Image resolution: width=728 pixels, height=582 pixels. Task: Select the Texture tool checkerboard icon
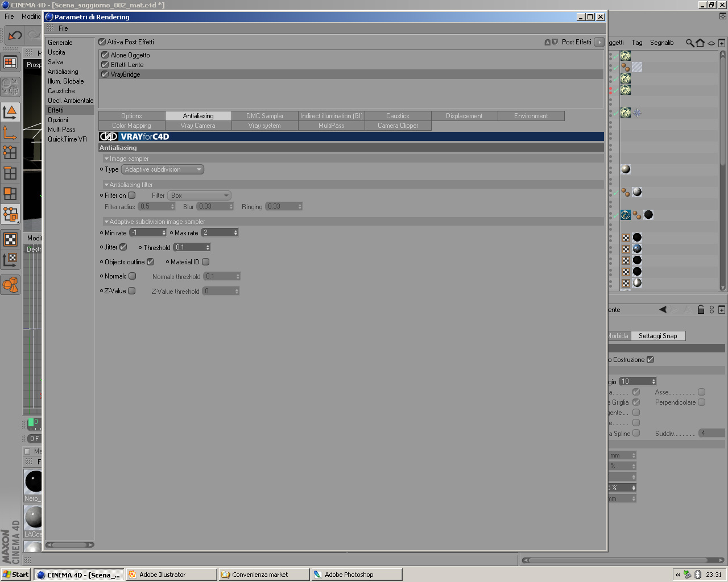tap(10, 239)
